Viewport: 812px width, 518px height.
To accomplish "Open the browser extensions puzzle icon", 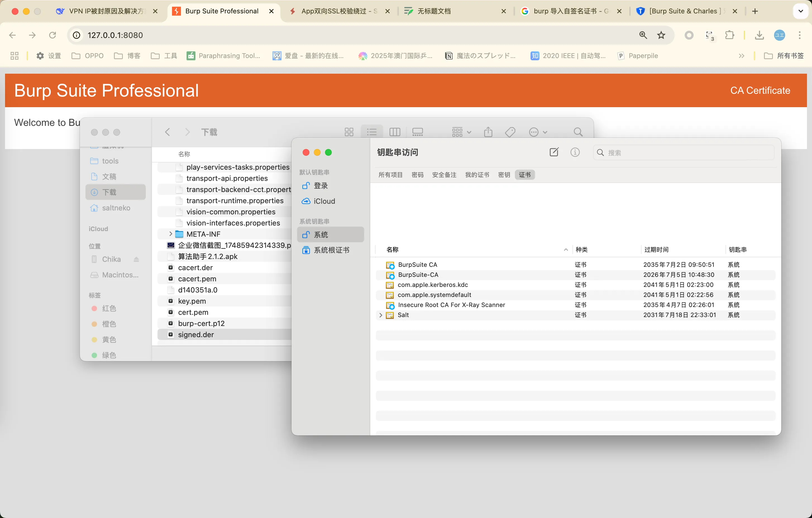I will [x=729, y=35].
